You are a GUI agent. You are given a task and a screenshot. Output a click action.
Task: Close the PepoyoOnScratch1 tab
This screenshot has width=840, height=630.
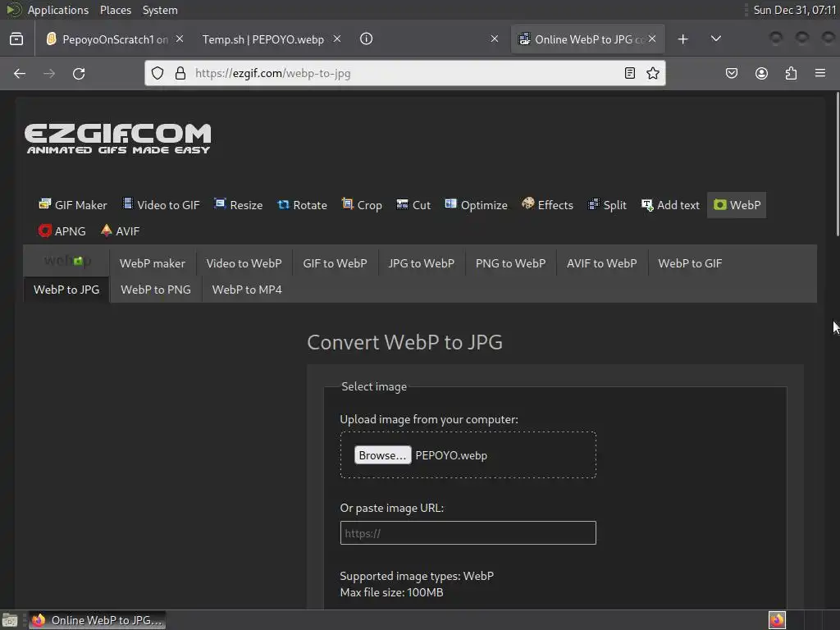point(180,39)
